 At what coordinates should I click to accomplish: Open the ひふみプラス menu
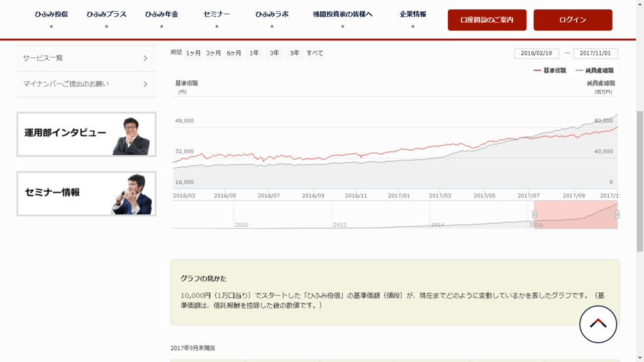[106, 14]
